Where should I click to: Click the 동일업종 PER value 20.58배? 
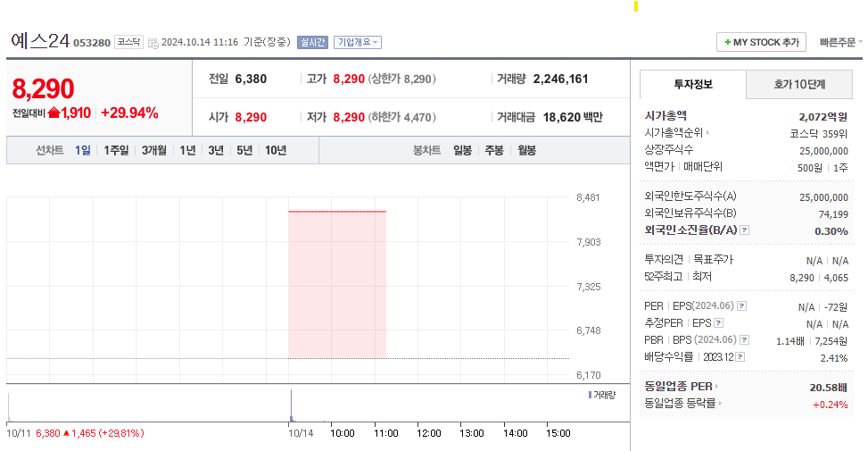(829, 388)
